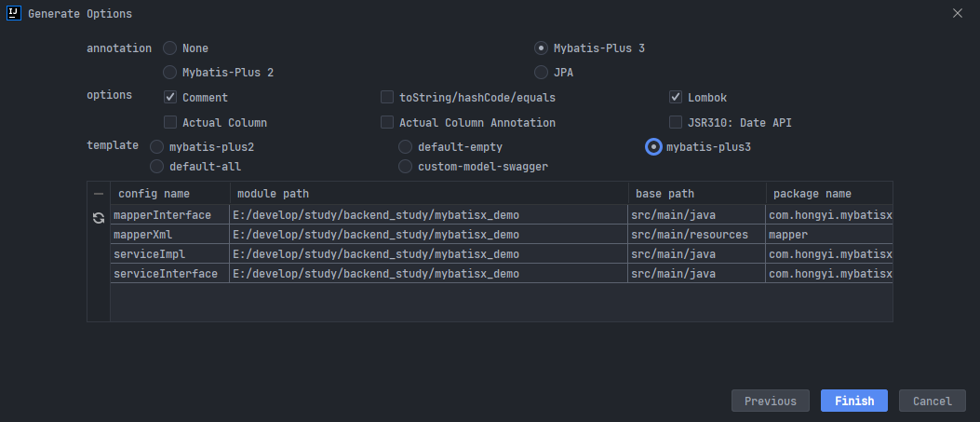Image resolution: width=980 pixels, height=422 pixels.
Task: Click the config name column header
Action: (x=170, y=194)
